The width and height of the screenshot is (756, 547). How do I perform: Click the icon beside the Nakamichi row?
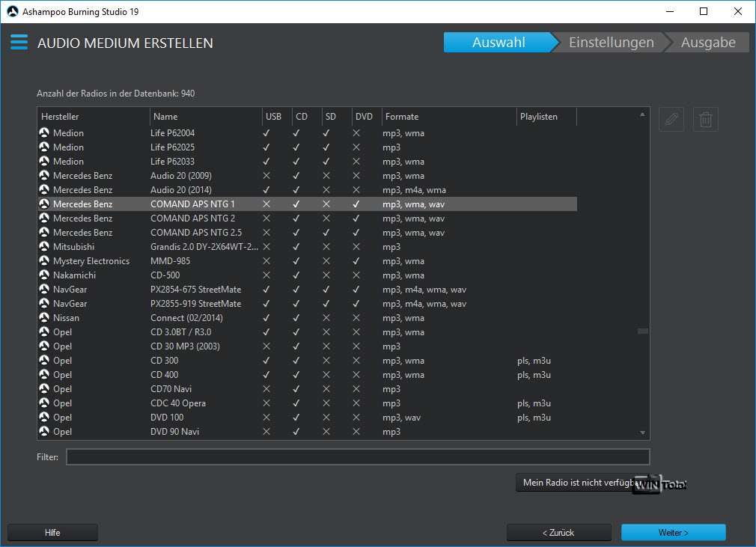[44, 275]
